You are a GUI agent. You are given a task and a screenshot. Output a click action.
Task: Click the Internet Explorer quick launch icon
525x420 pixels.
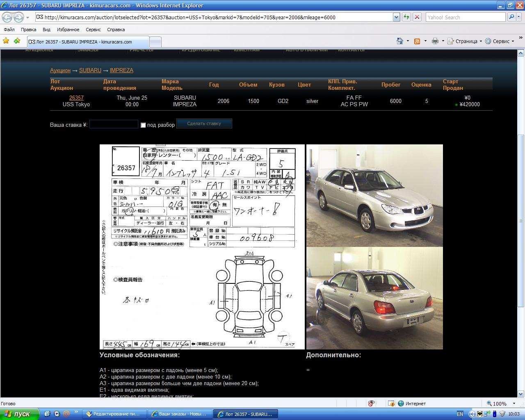point(47,414)
